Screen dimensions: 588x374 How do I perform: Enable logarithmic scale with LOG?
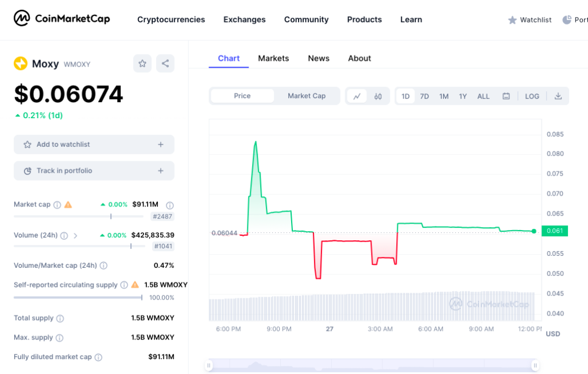532,96
